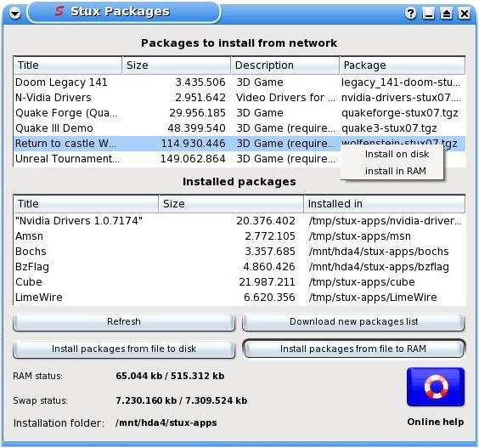
Task: Select installed Amsn package row
Action: pyautogui.click(x=239, y=236)
